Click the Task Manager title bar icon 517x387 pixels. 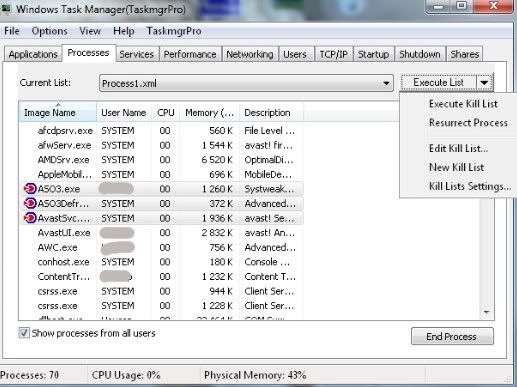pos(6,9)
